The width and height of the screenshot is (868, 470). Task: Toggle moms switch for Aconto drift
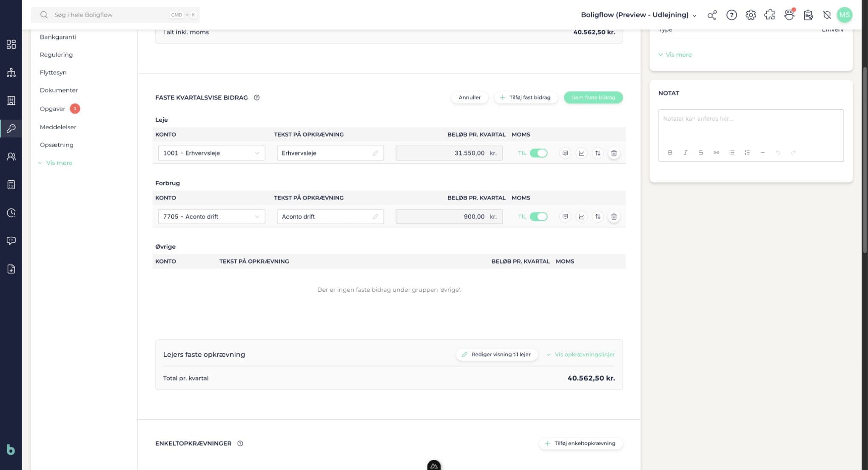click(538, 216)
